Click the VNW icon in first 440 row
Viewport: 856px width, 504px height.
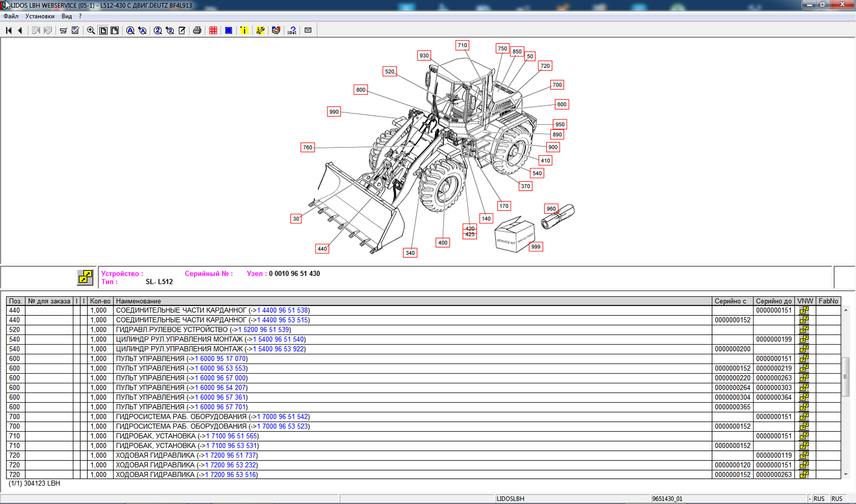point(804,310)
